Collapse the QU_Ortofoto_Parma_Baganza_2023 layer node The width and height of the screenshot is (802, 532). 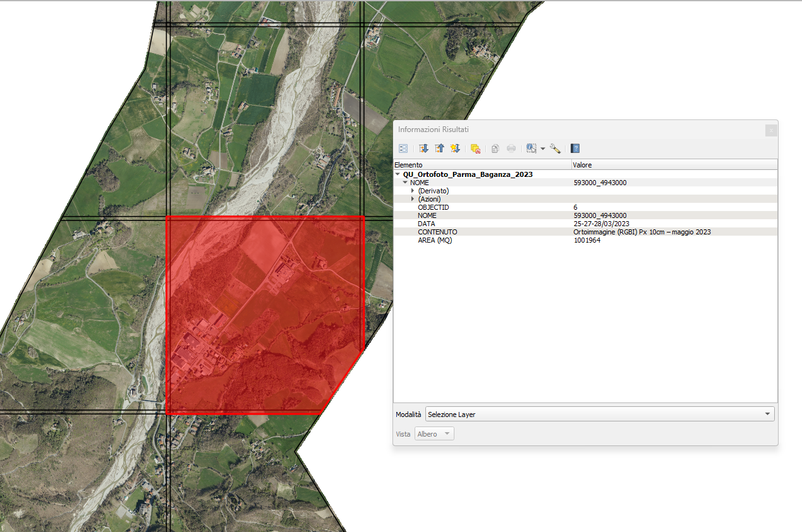point(398,174)
